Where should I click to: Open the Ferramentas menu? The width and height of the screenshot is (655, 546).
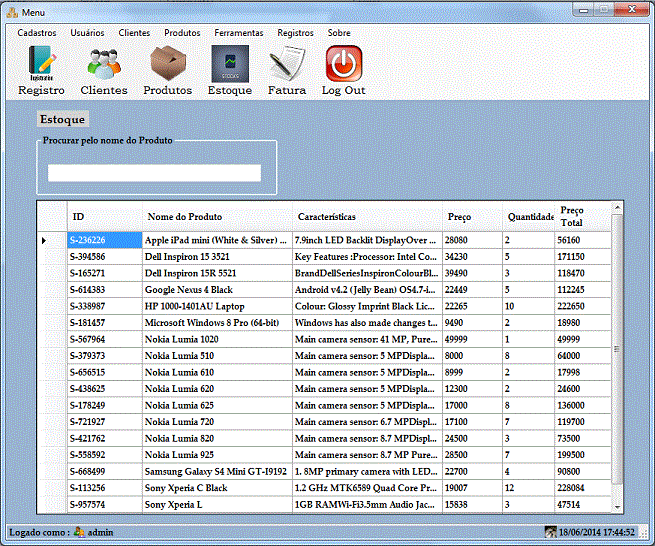(239, 33)
